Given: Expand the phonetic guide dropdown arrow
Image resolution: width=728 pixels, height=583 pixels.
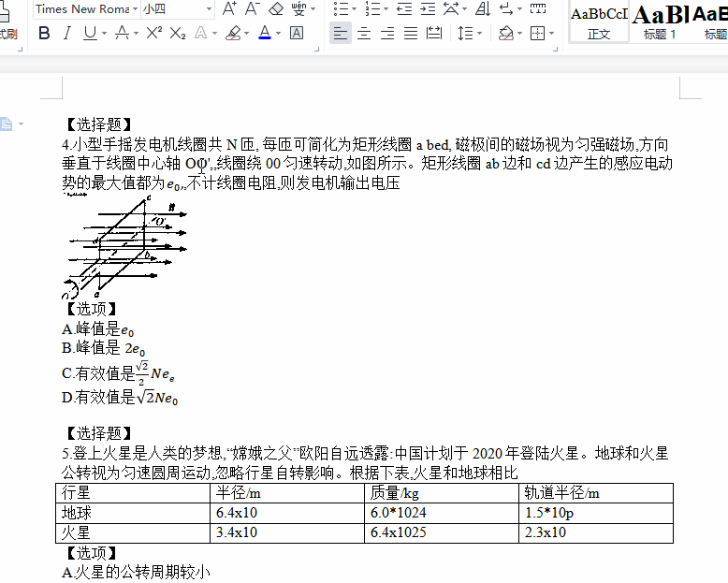Looking at the screenshot, I should click(x=313, y=8).
